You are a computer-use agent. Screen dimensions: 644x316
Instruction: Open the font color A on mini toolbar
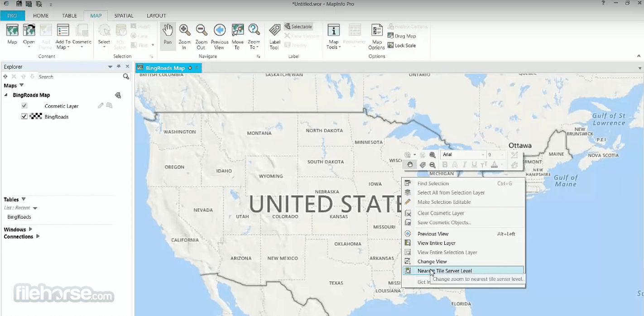(494, 165)
